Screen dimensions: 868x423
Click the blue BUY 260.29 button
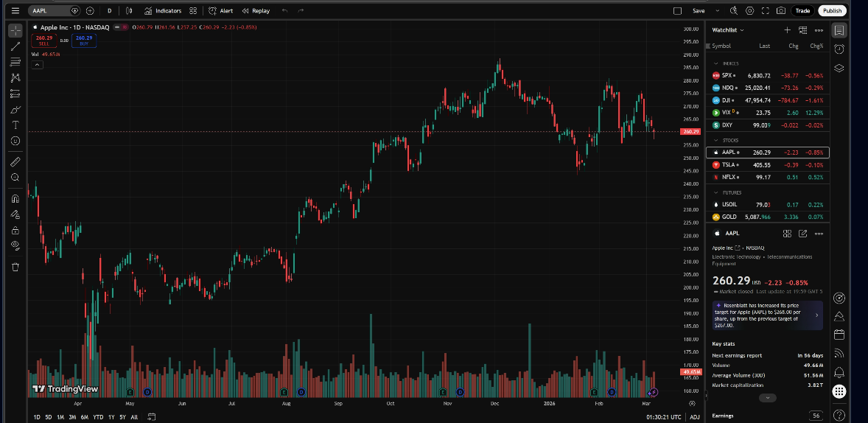click(83, 41)
